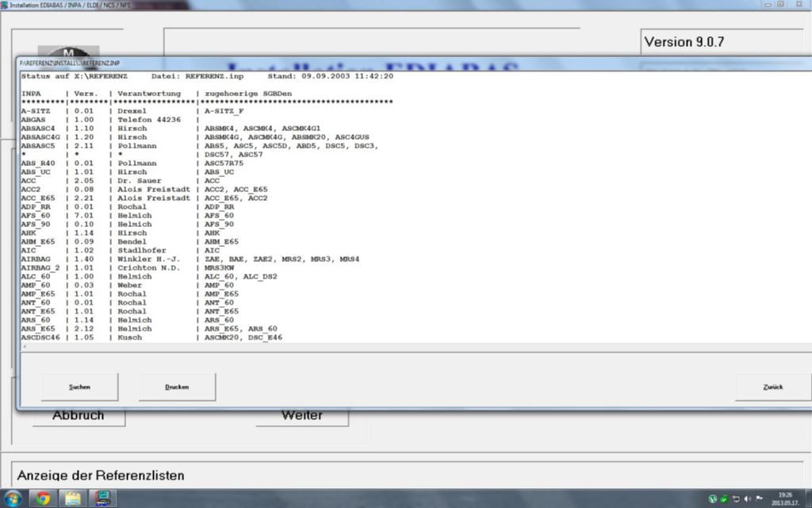Click the 'zugehoerige SGBDen' column header
Image resolution: width=812 pixels, height=508 pixels.
click(248, 94)
